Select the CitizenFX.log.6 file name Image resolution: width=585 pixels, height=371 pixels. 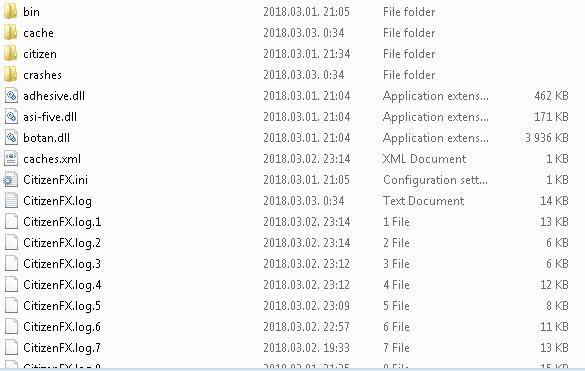(x=62, y=327)
